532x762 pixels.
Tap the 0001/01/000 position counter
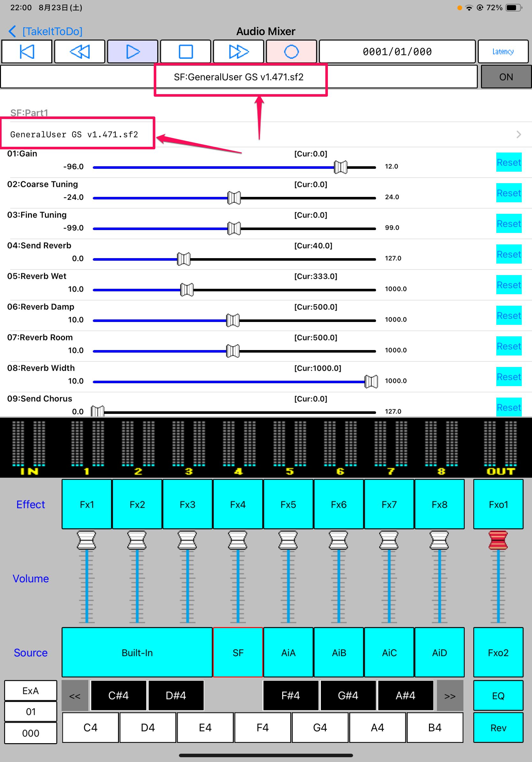pyautogui.click(x=397, y=51)
